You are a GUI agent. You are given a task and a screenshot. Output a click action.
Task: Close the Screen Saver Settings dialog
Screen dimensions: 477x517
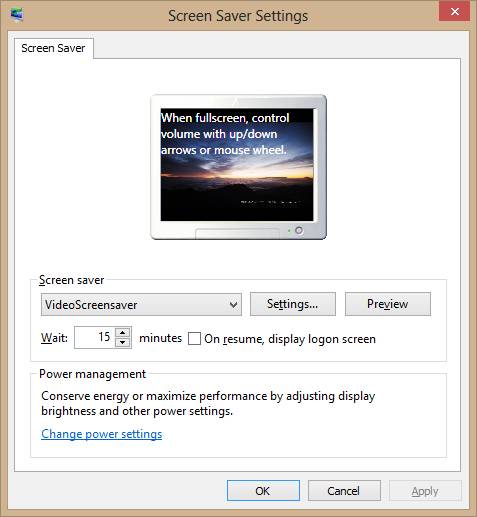tap(454, 12)
